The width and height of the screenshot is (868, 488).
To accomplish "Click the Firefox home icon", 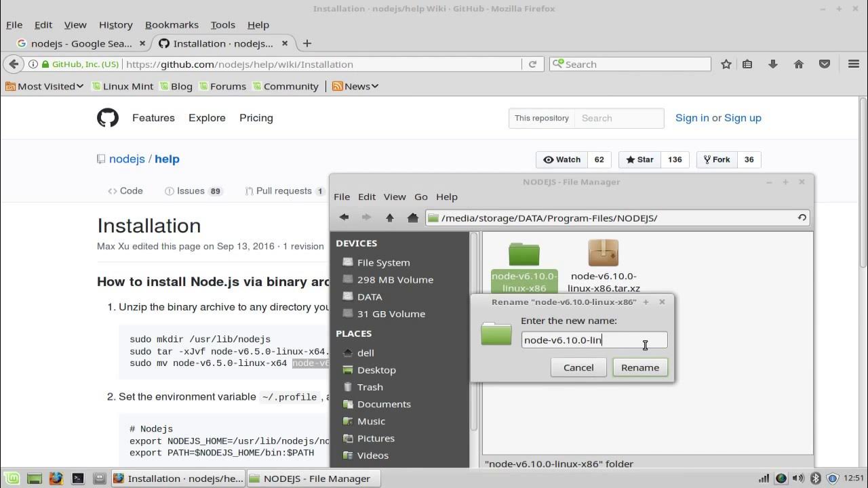I will tap(799, 64).
